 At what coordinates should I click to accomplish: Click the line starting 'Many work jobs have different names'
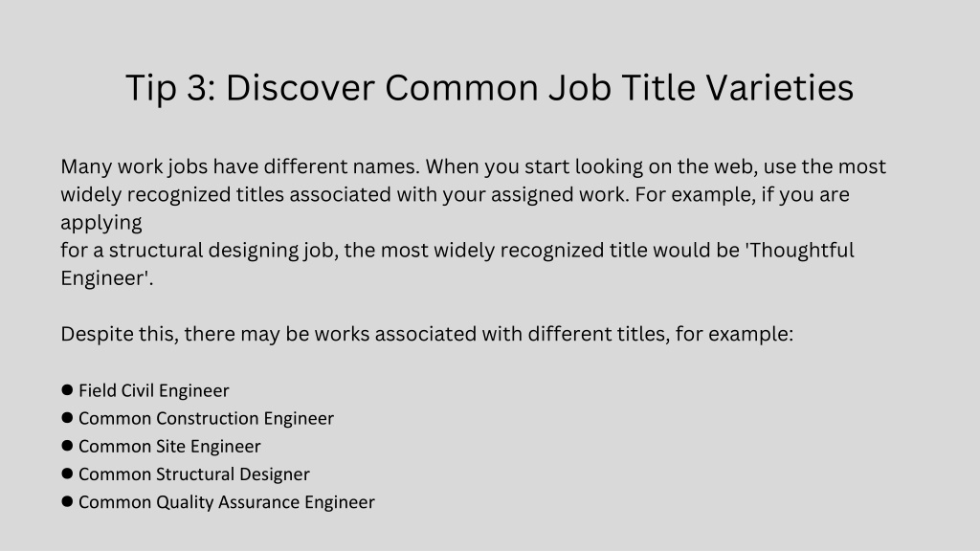tap(473, 166)
